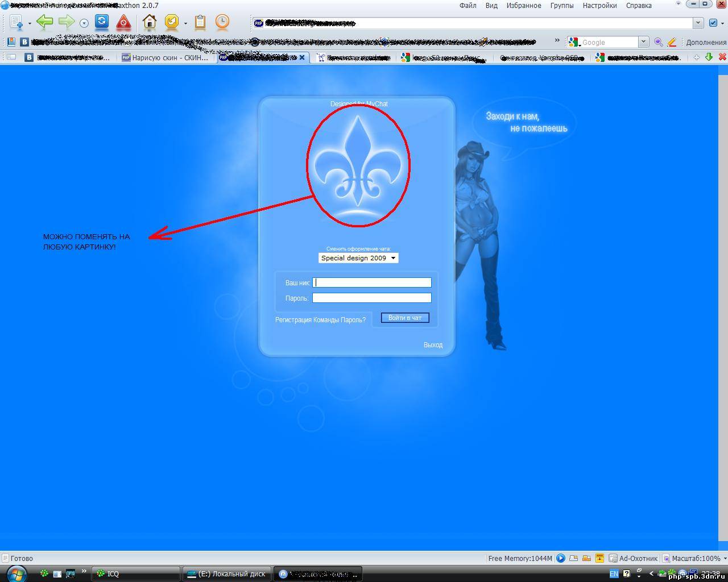Go to the Home page icon
This screenshot has width=728, height=582.
click(150, 22)
